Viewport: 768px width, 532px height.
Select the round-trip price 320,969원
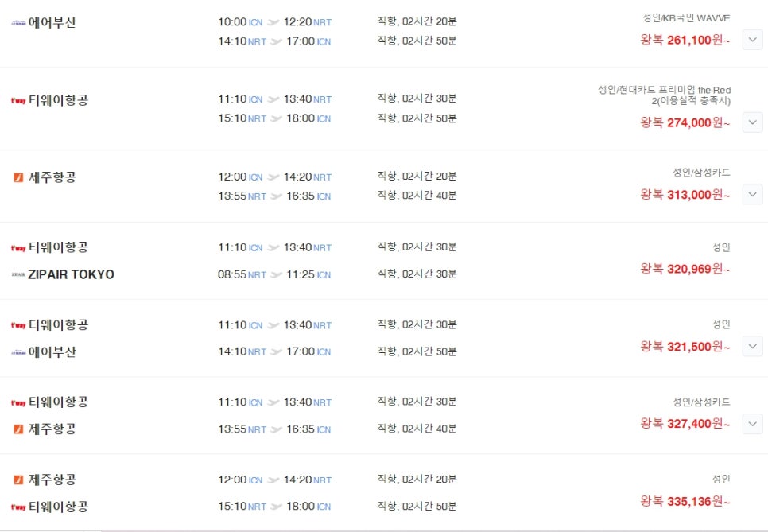coord(685,269)
